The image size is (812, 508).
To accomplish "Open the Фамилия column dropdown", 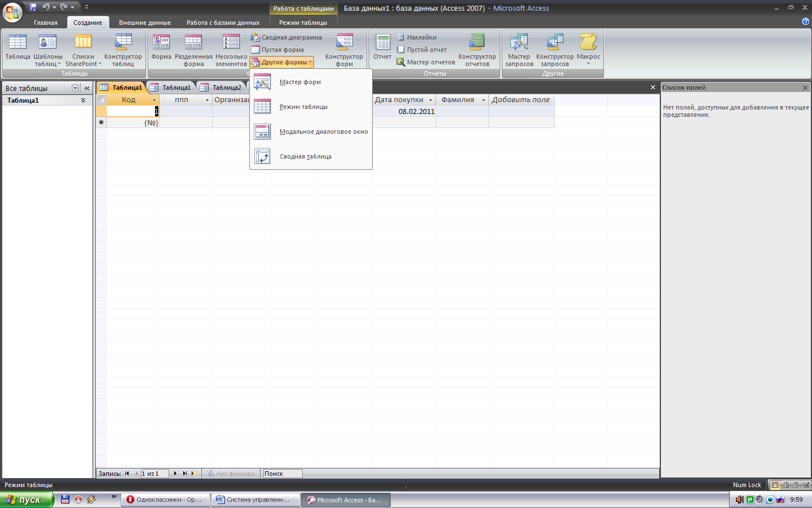I will (483, 100).
